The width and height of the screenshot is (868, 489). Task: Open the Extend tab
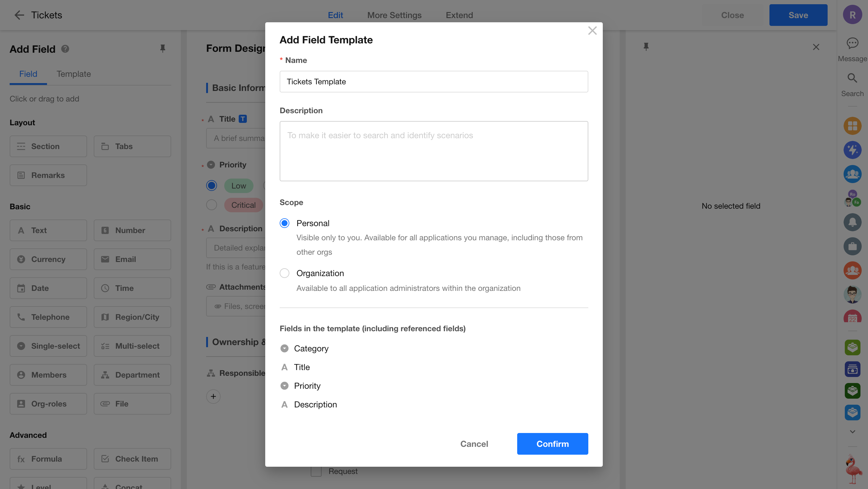[x=459, y=15]
